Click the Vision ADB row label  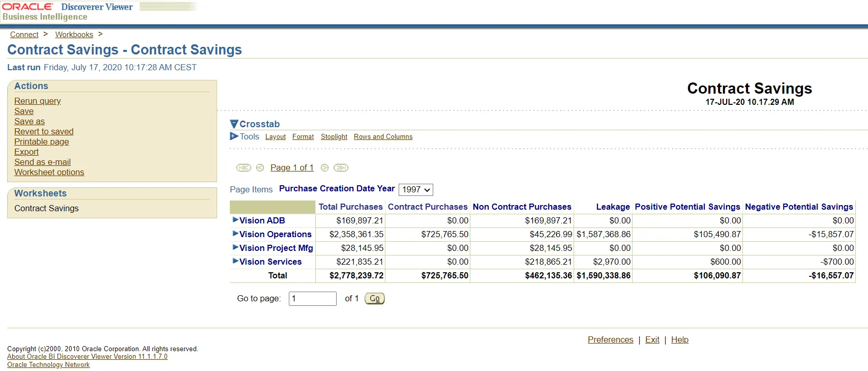point(262,220)
